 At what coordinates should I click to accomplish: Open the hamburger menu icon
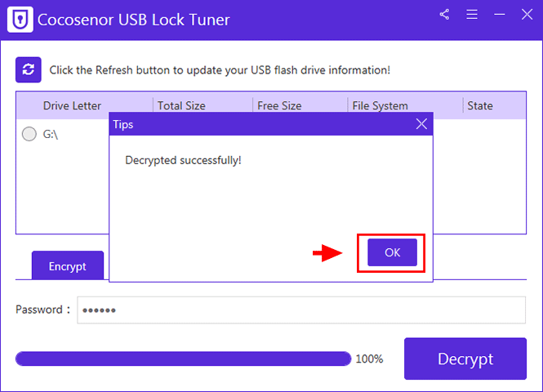tap(472, 15)
